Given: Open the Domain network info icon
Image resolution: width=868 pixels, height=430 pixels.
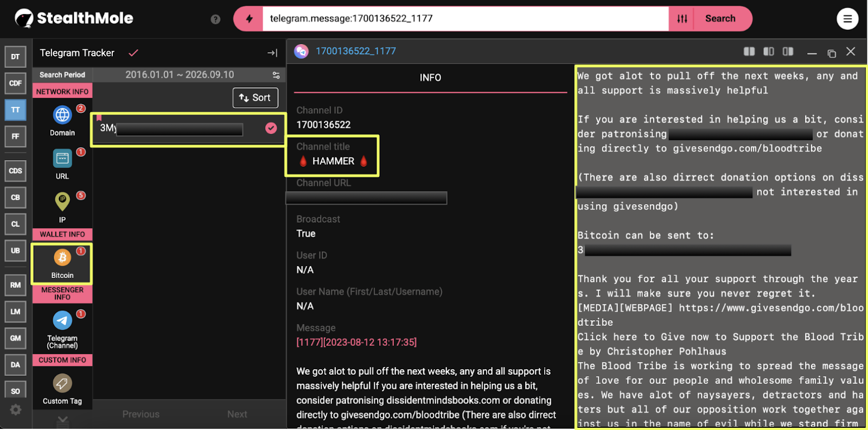Looking at the screenshot, I should tap(62, 115).
